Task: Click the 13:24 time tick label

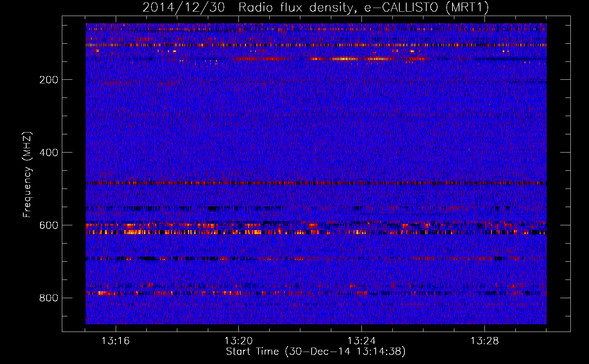Action: [361, 341]
